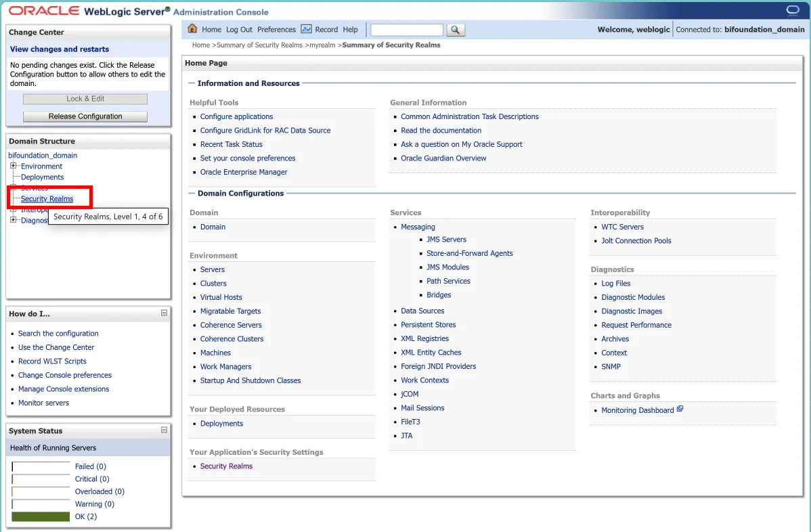Open the SNMP link under Diagnostics
Viewport: 811px width, 532px height.
pyautogui.click(x=611, y=367)
